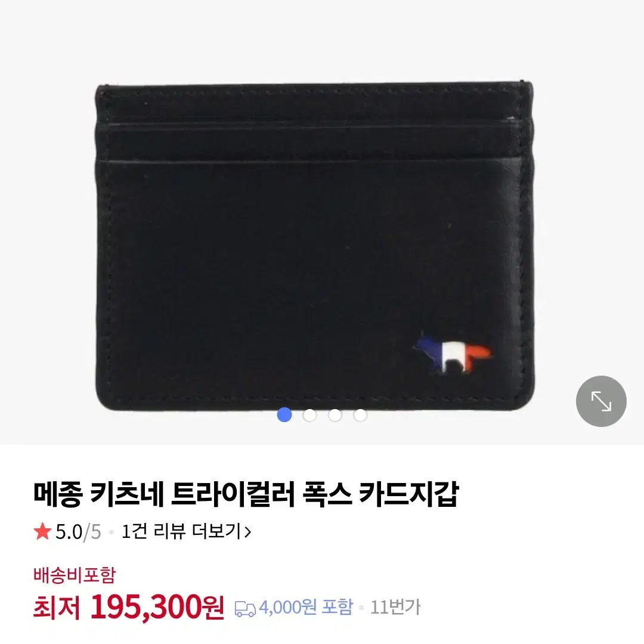Screen dimensions: 644x644
Task: Select the 195,300원 lowest price
Action: pos(157,607)
